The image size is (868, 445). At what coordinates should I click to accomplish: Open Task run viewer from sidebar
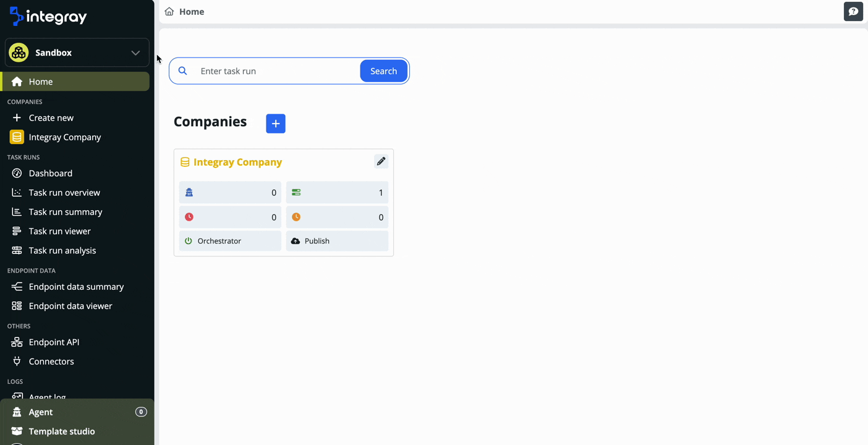point(58,231)
